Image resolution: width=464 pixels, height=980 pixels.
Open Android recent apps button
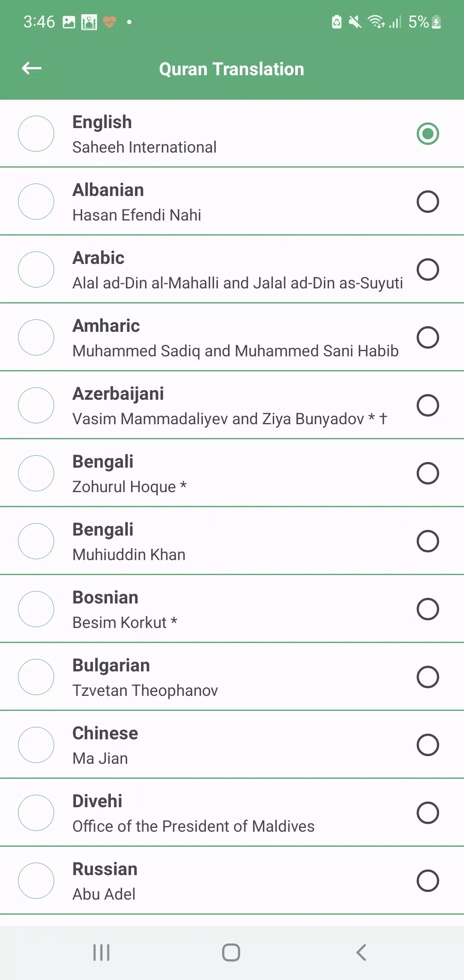pos(101,952)
